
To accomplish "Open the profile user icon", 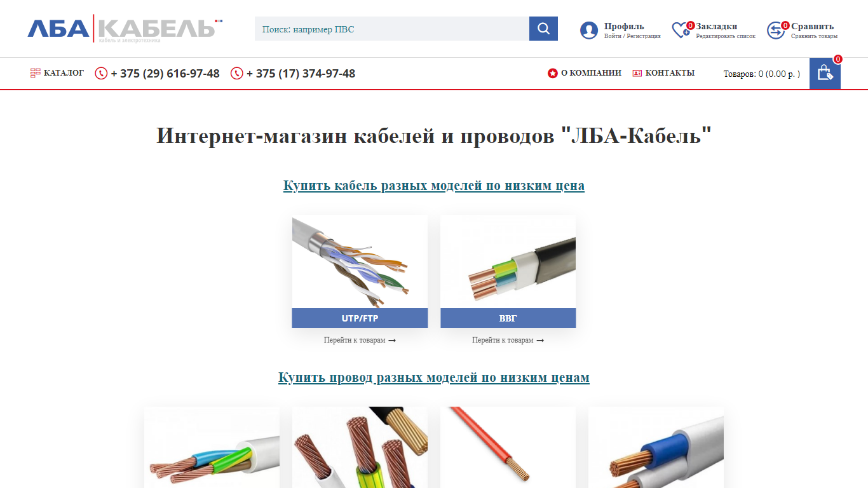I will point(589,30).
